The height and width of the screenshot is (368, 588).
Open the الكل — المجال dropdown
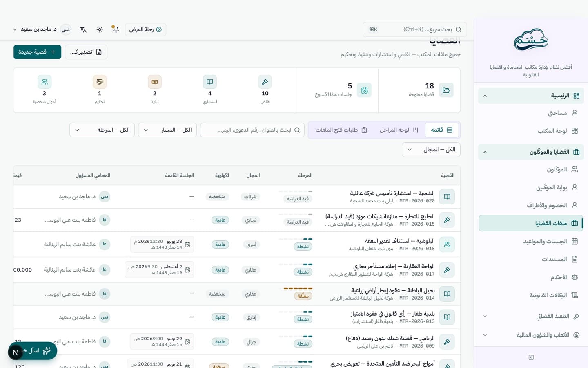pos(431,150)
